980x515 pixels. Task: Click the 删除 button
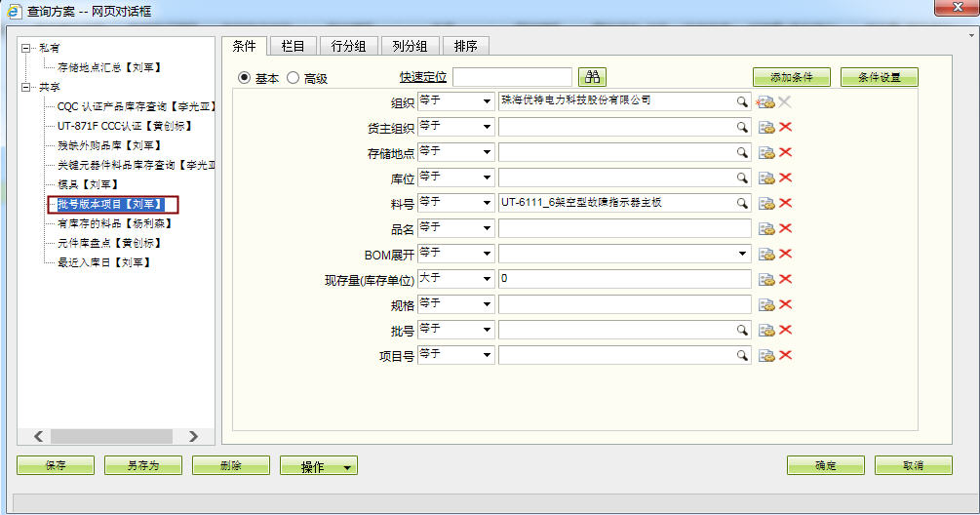(231, 465)
